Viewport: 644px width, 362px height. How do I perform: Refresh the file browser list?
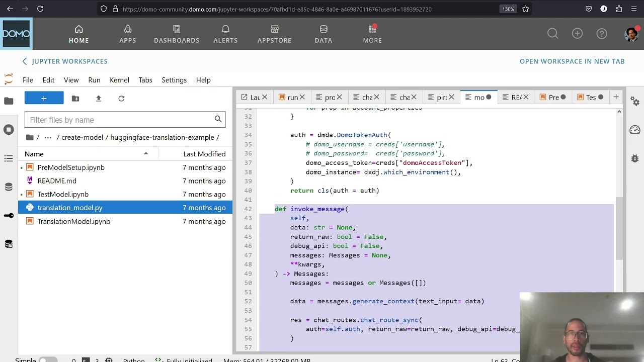click(121, 99)
